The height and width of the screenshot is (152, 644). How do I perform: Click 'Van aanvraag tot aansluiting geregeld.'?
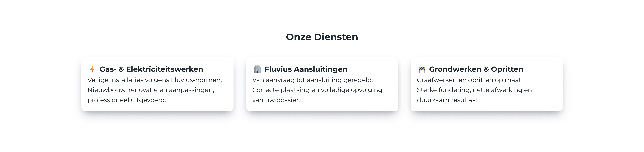tap(313, 80)
